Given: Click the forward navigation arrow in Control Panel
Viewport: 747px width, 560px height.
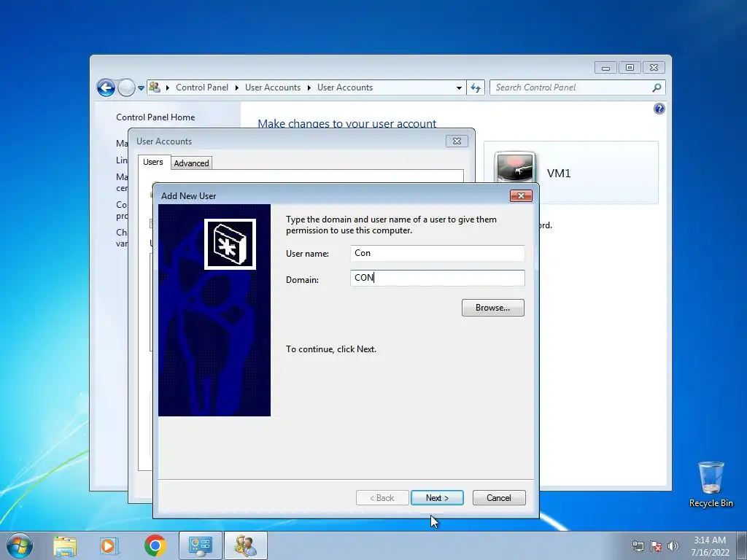Looking at the screenshot, I should click(x=126, y=87).
